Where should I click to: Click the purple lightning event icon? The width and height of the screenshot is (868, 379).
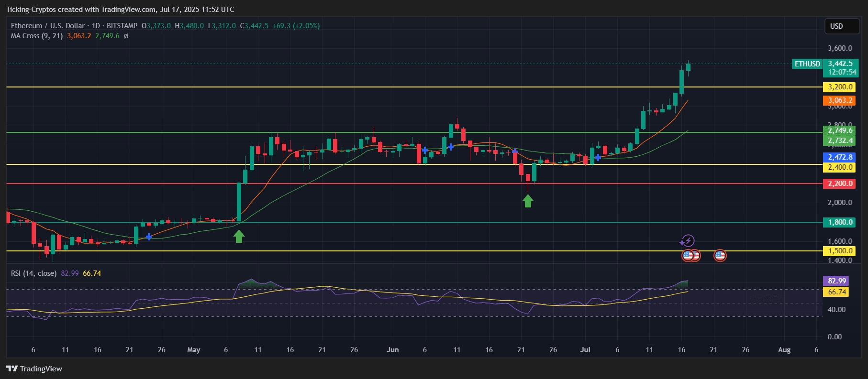[688, 240]
